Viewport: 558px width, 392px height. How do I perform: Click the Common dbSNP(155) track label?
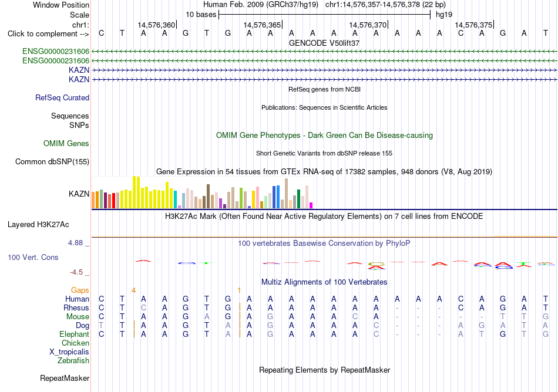(x=52, y=162)
